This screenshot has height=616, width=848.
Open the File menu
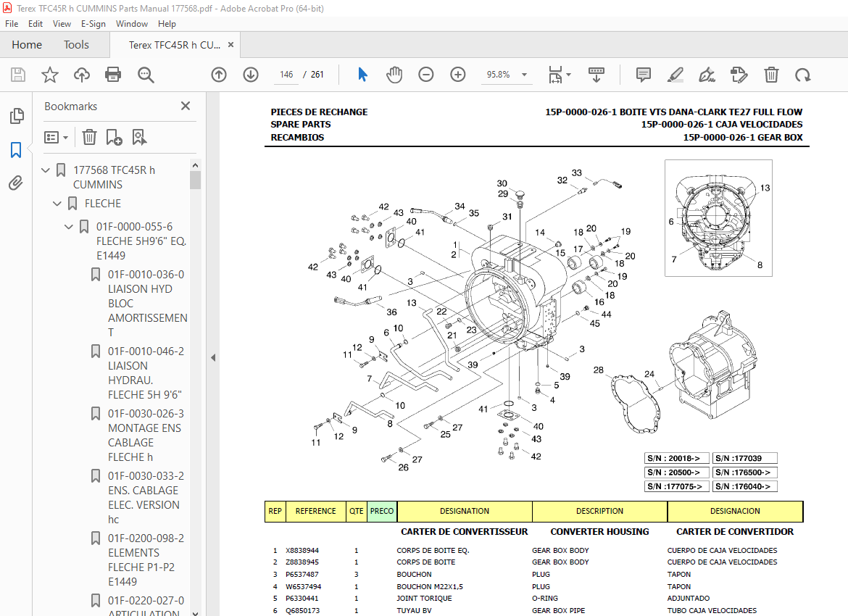pos(12,24)
